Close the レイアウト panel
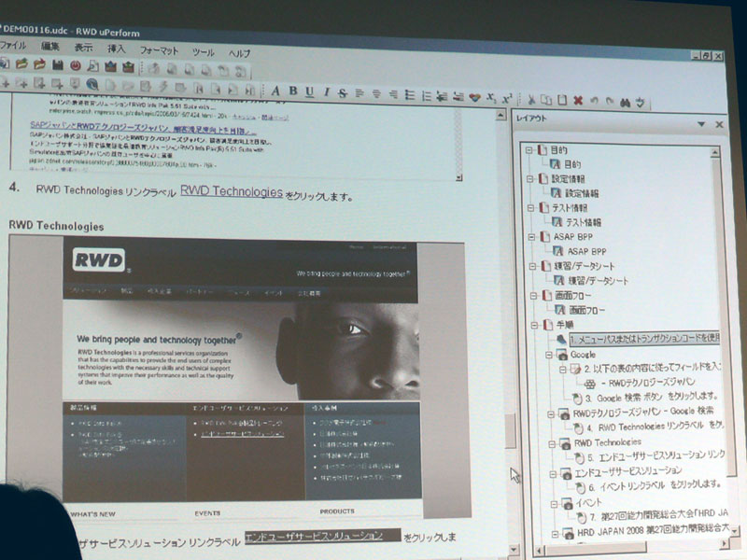 [x=719, y=124]
